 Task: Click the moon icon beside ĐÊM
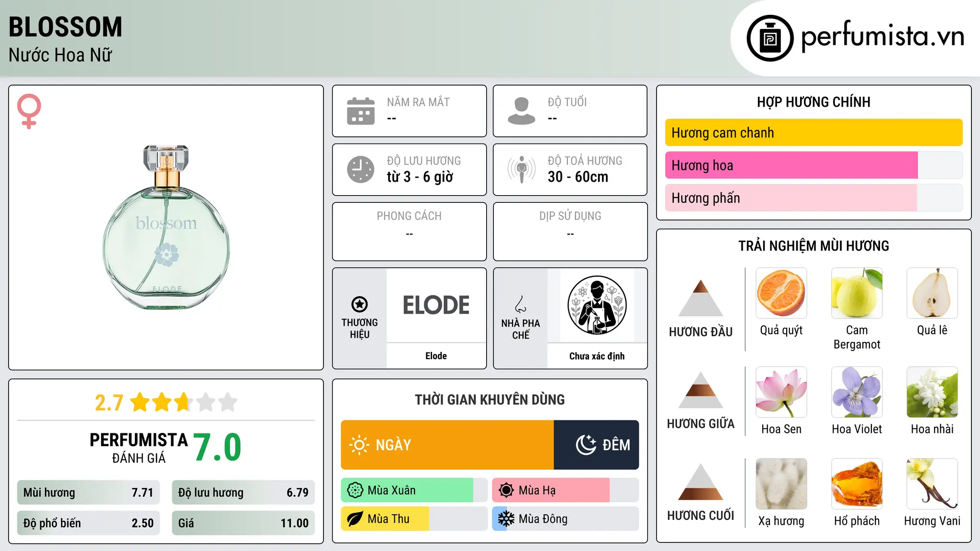586,445
